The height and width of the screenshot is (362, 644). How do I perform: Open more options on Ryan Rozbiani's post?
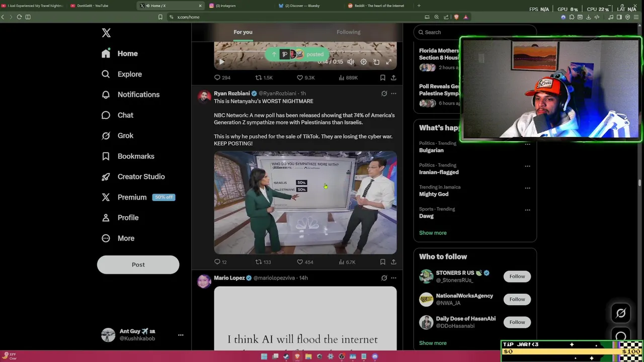tap(393, 94)
